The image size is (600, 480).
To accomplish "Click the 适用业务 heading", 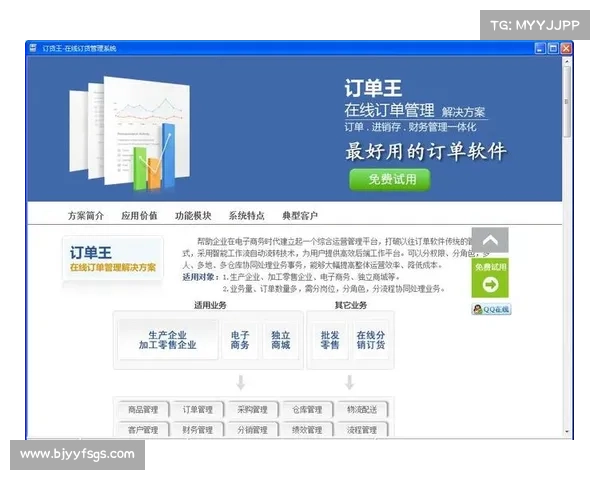I will point(210,305).
